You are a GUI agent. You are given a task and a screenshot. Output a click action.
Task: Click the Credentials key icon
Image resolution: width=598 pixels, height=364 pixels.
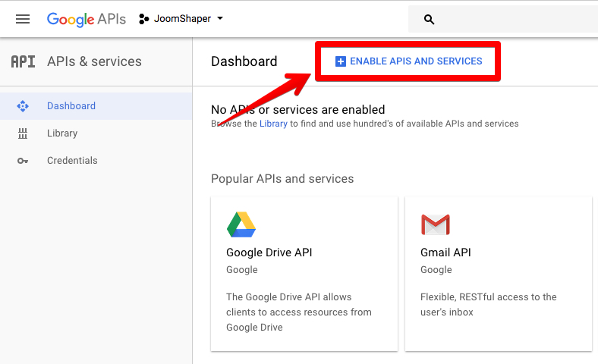(23, 161)
